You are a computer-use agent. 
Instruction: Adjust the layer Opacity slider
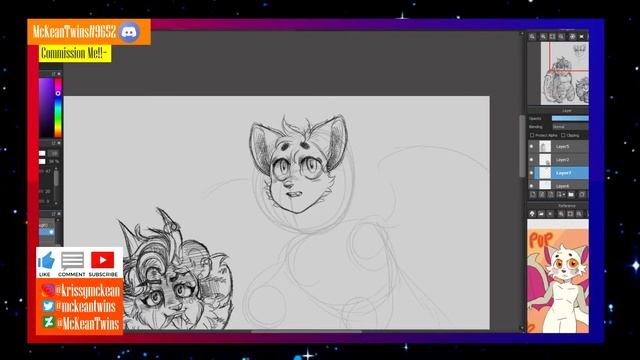[570, 118]
